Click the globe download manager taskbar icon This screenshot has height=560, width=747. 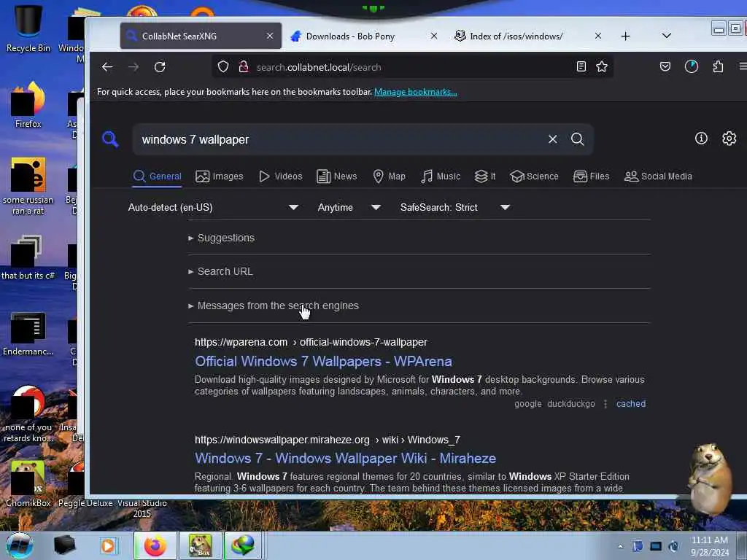point(242,545)
